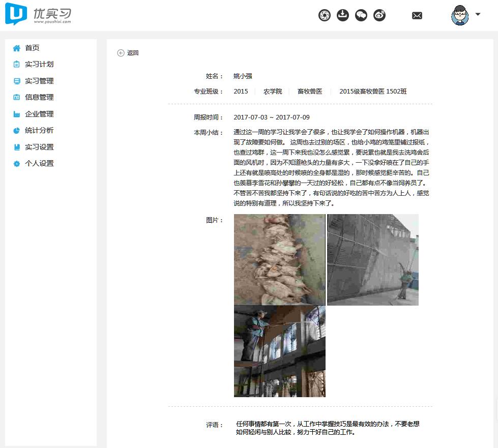Open the WeChat icon in header
The height and width of the screenshot is (448, 498).
pyautogui.click(x=361, y=15)
